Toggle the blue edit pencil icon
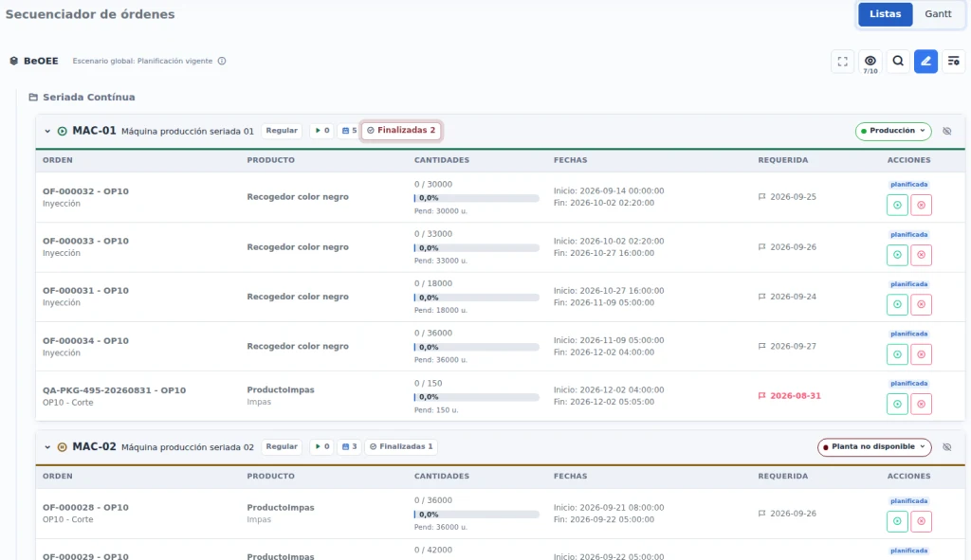 925,62
